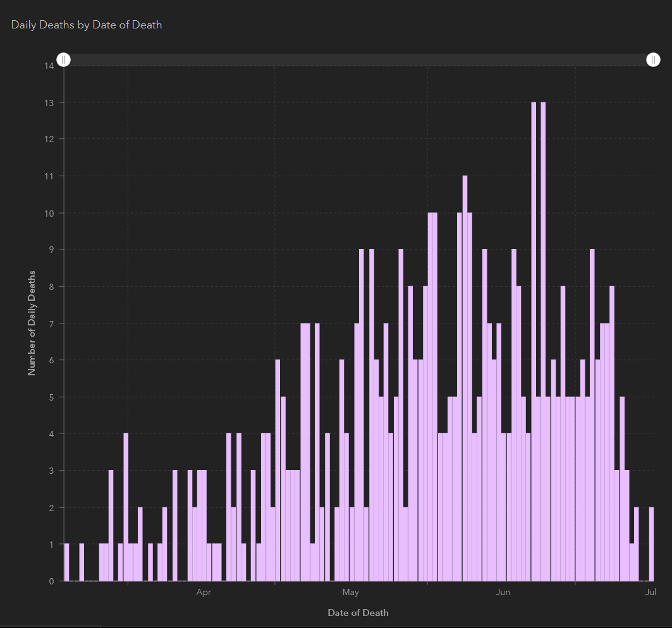This screenshot has height=628, width=672.
Task: Click the 'Date of Death' axis title
Action: coord(358,613)
